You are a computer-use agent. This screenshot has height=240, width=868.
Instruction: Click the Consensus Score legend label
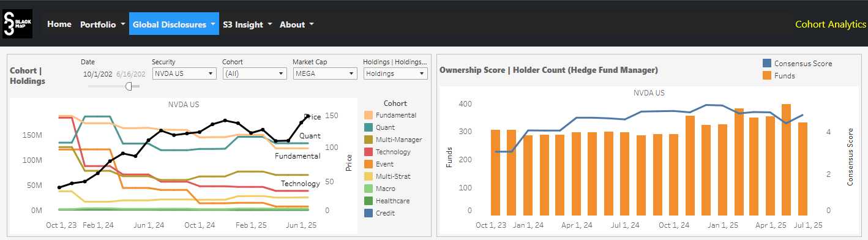coord(803,63)
